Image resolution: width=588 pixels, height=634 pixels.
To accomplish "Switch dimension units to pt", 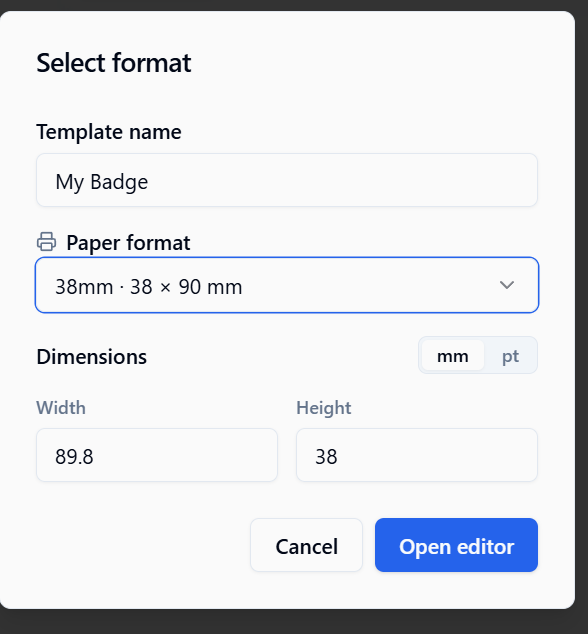I will [510, 356].
